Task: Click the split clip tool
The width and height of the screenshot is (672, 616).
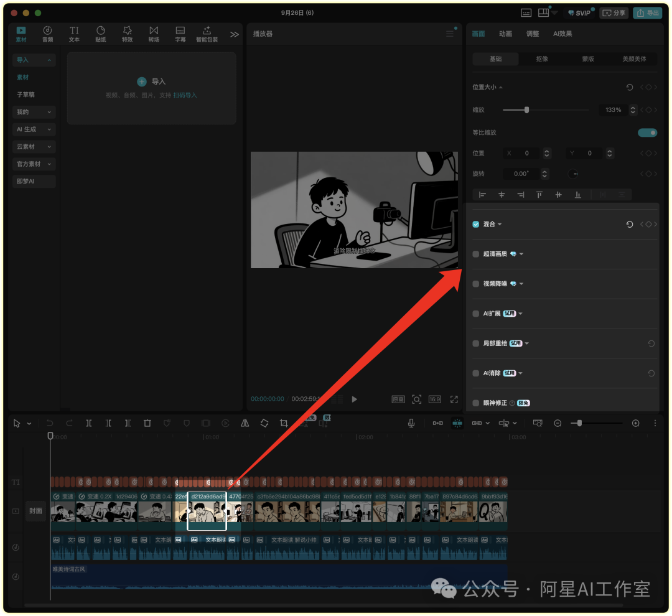Action: coord(89,423)
